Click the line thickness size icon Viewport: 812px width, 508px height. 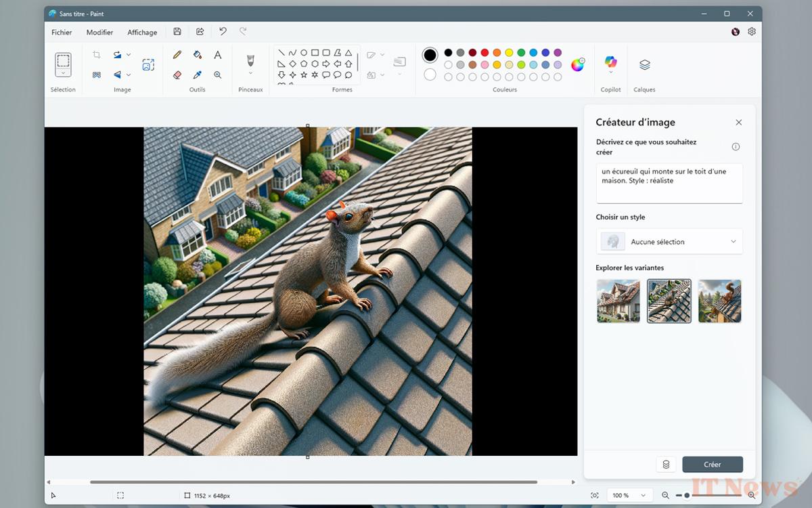(399, 62)
